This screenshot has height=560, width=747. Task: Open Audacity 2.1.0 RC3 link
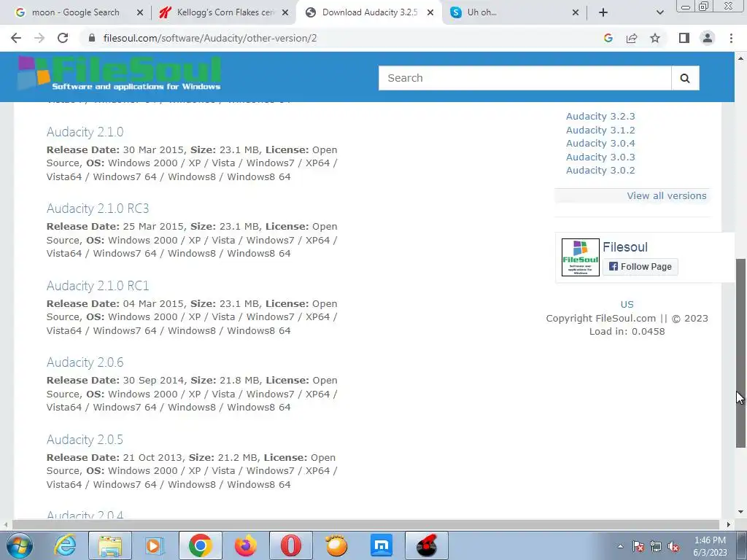[x=98, y=209]
